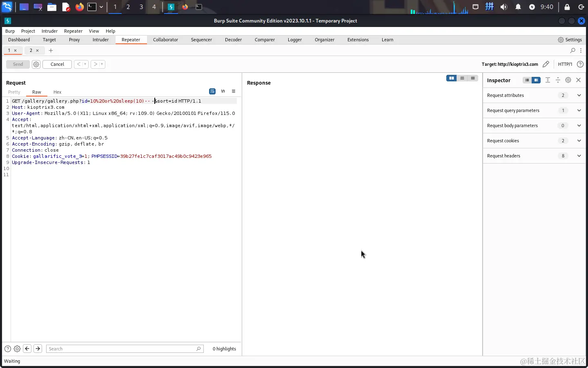Go to next search match arrow
The image size is (588, 368).
coord(38,349)
